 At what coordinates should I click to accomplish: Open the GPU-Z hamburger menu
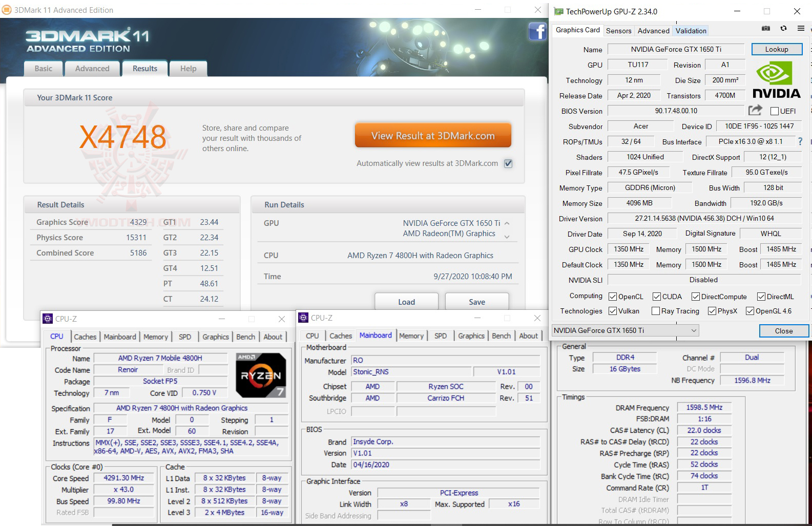pos(801,29)
